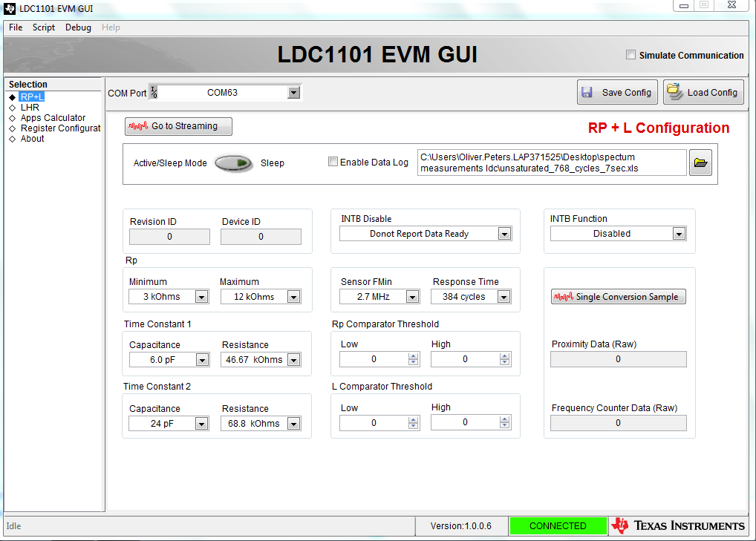
Task: Open the File menu
Action: coord(16,27)
